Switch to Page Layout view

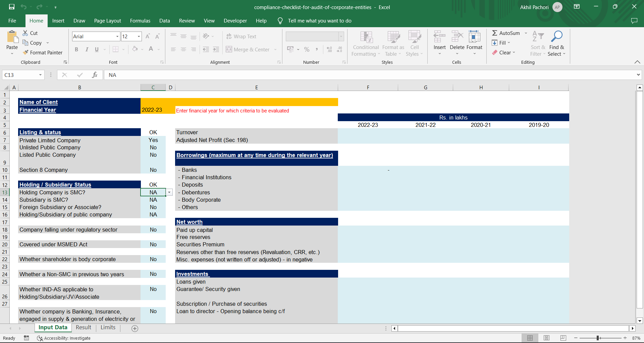pos(546,338)
